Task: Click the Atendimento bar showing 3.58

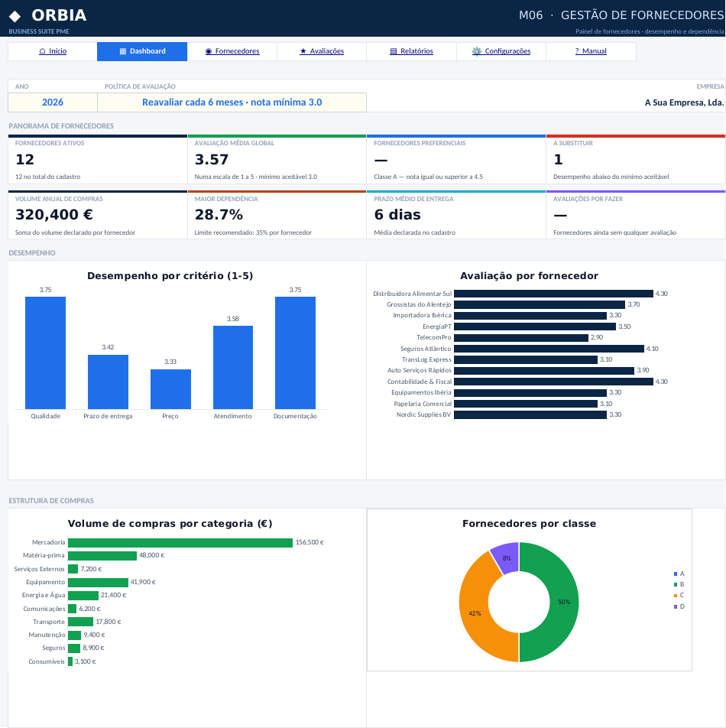Action: tap(233, 367)
